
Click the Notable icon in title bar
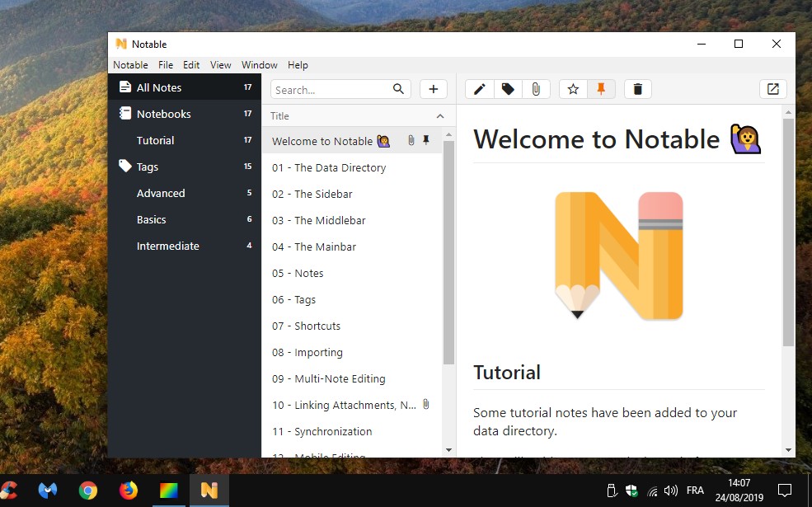(x=121, y=44)
